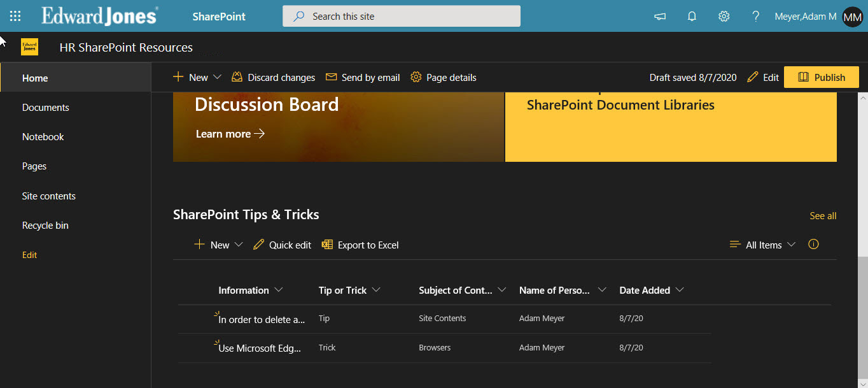
Task: Click the Learn more arrow
Action: pos(259,134)
